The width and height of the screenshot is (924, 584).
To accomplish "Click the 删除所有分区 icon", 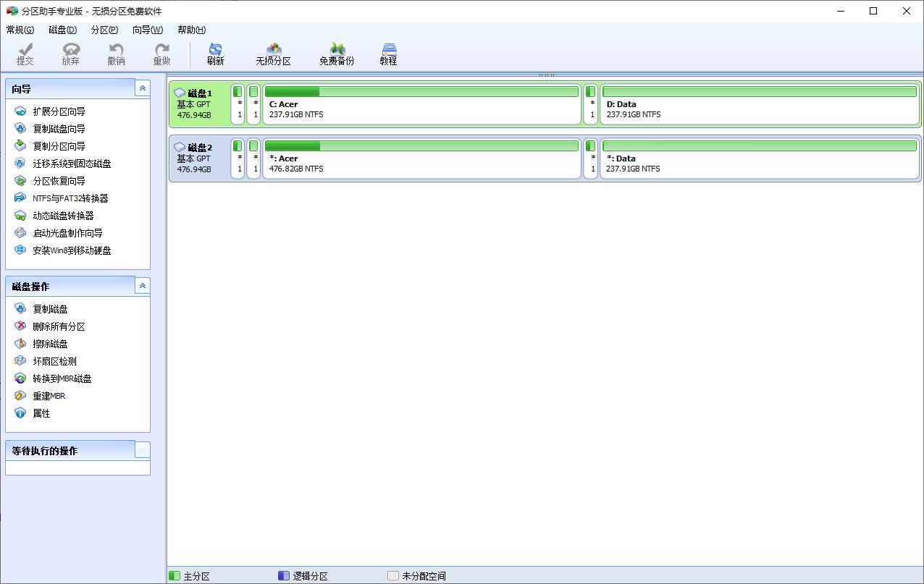I will point(20,326).
